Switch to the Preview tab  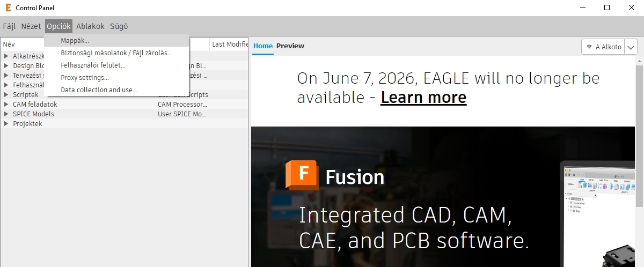click(x=290, y=46)
